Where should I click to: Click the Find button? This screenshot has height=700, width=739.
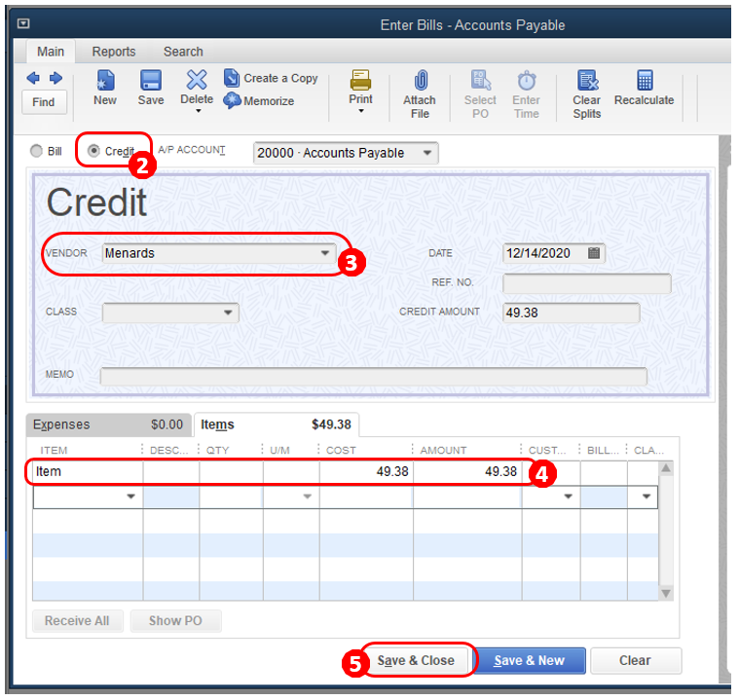coord(44,102)
